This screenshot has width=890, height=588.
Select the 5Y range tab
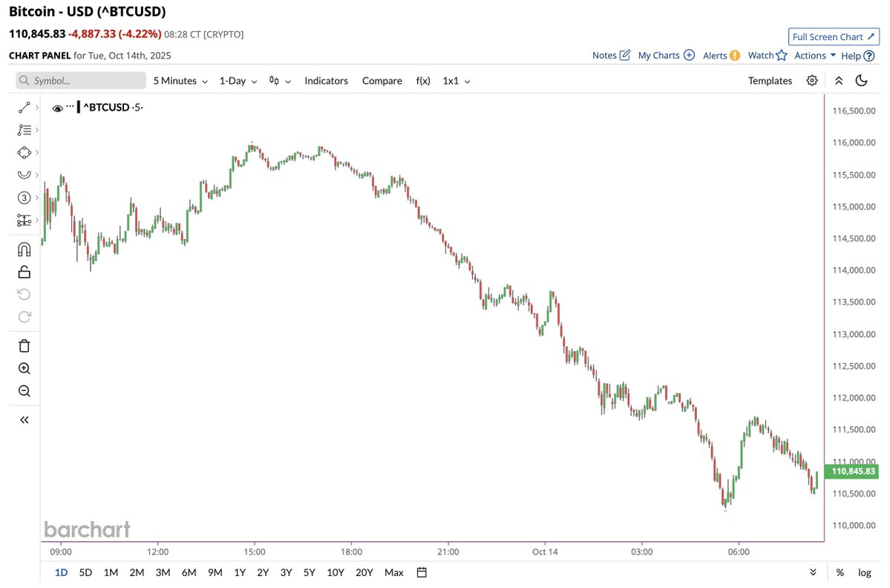point(310,572)
